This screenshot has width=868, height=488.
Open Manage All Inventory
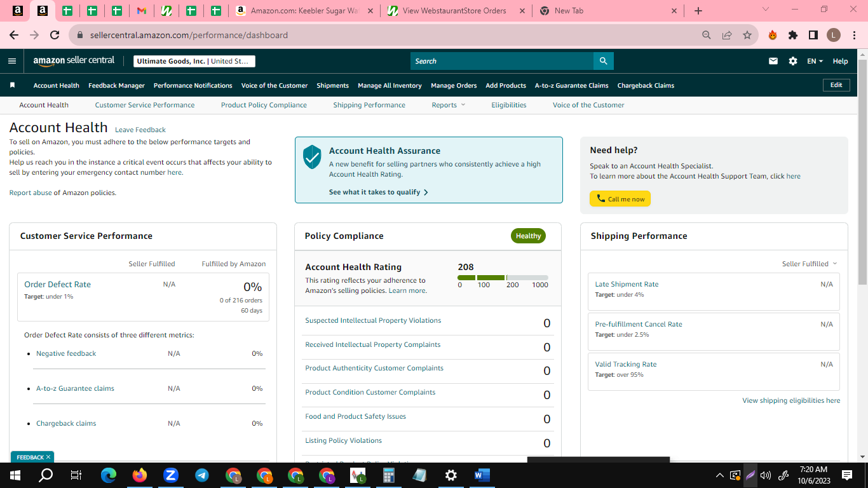(x=390, y=85)
